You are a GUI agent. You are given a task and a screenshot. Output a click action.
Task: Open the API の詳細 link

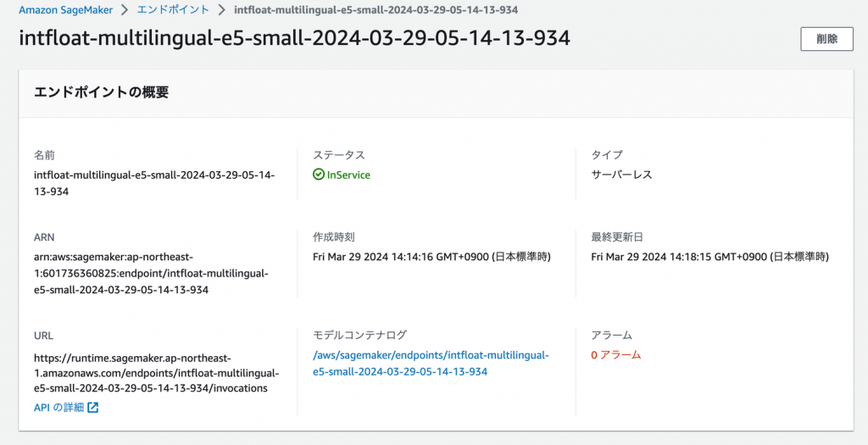tap(58, 408)
